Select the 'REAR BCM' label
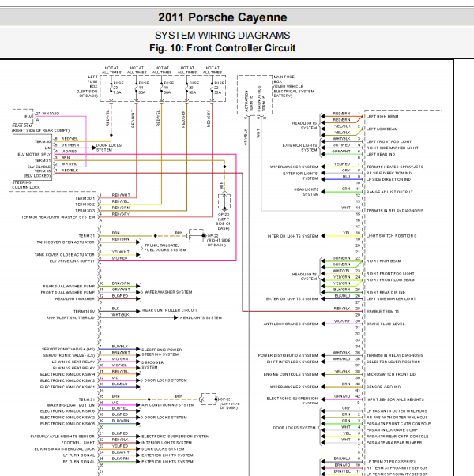This screenshot has width=474, height=476. [x=22, y=126]
